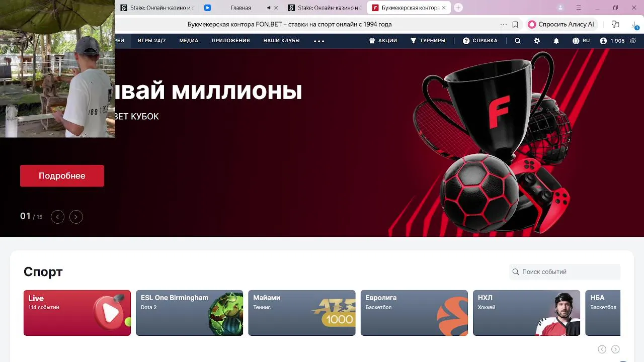Open Евролига basketball card
This screenshot has height=362, width=644.
[414, 313]
